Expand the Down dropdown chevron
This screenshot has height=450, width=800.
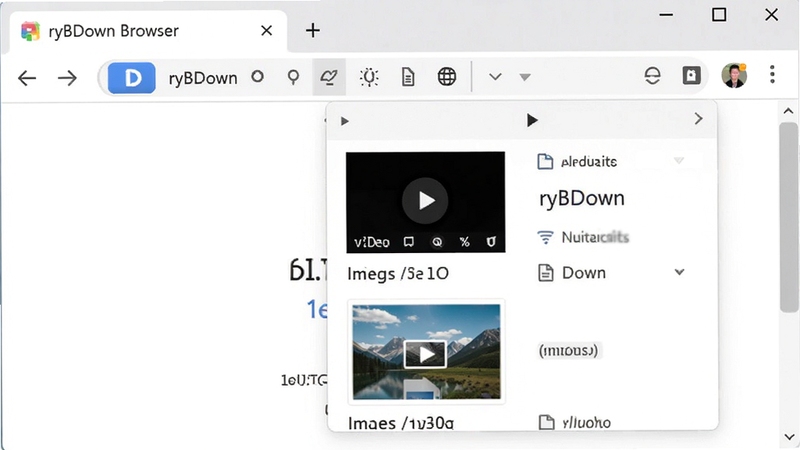point(679,272)
